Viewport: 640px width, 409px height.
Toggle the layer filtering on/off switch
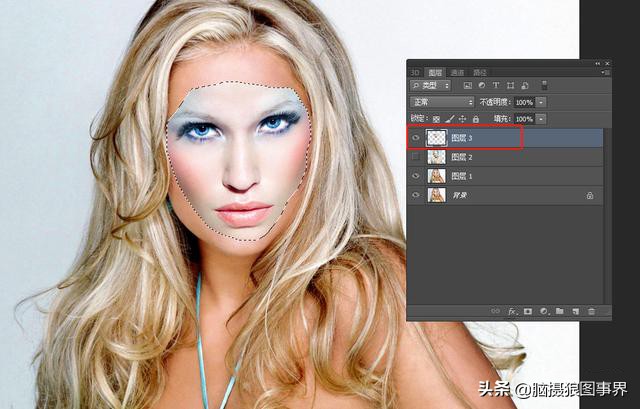pos(544,85)
